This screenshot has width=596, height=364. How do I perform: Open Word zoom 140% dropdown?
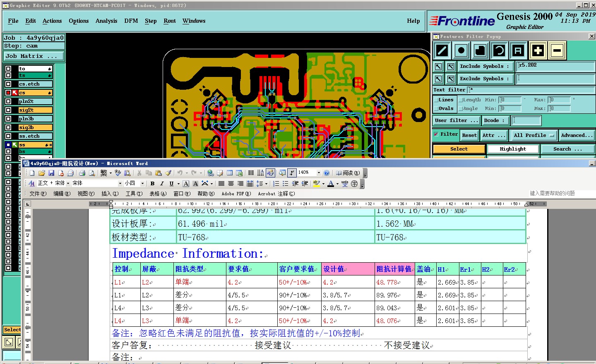pyautogui.click(x=319, y=173)
